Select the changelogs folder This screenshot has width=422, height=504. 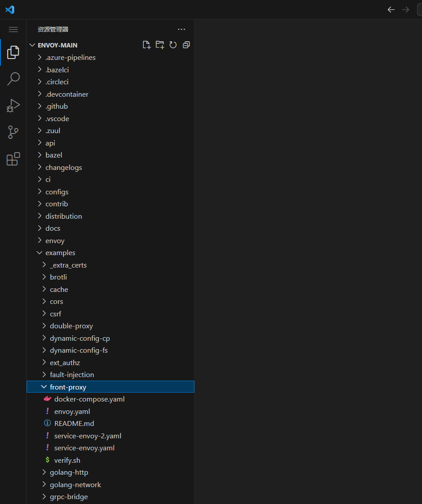110,167
